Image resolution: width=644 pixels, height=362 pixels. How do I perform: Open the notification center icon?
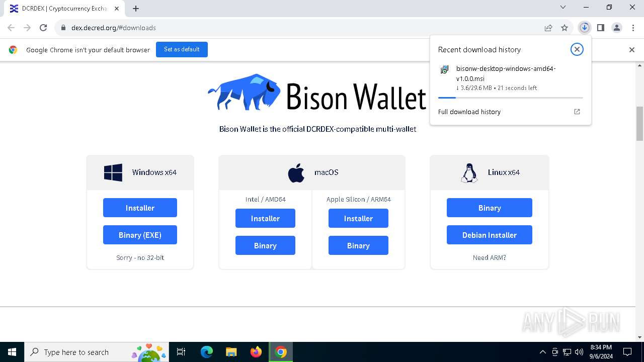pos(627,352)
